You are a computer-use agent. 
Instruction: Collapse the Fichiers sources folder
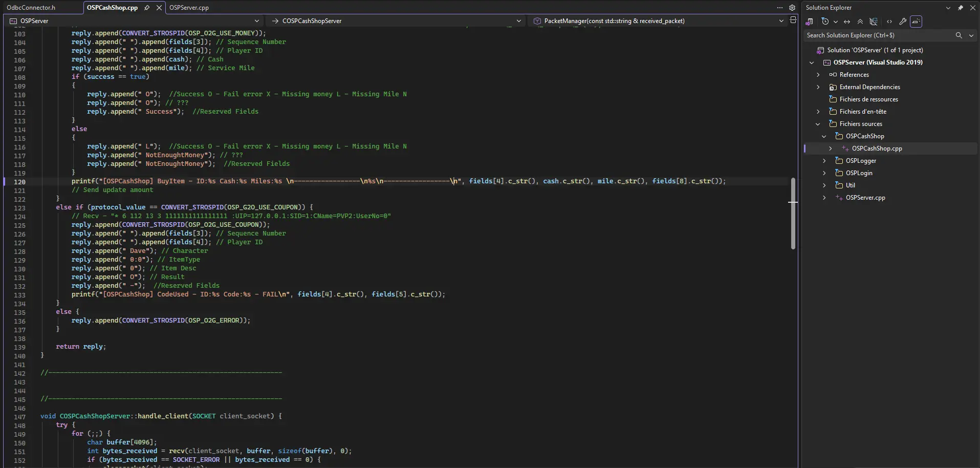[x=818, y=124]
